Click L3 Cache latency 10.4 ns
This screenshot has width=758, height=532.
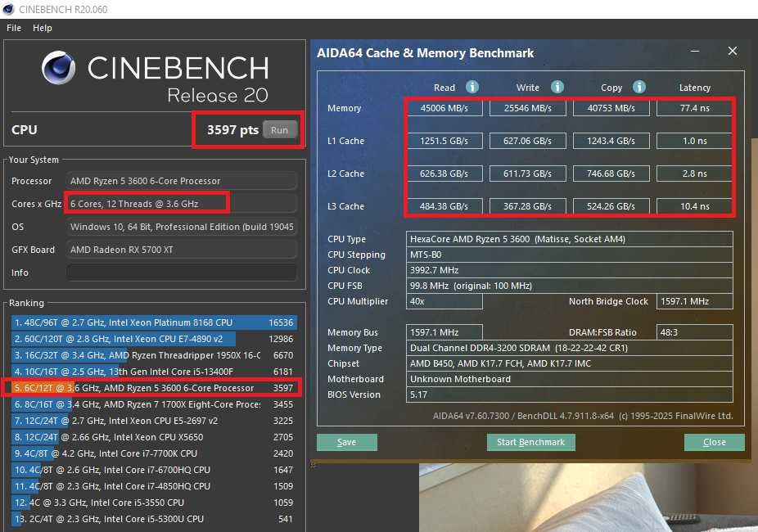coord(695,205)
